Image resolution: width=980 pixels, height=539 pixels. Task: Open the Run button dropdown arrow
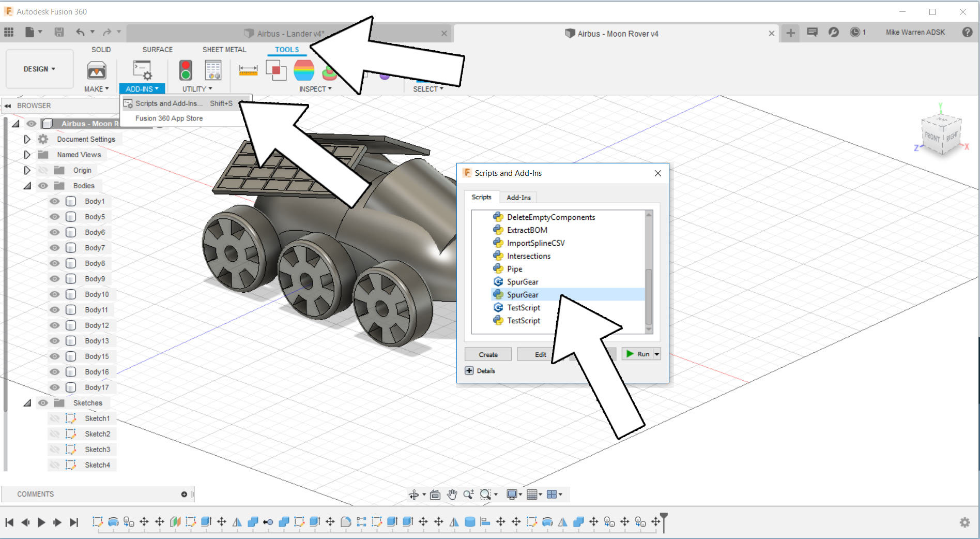[657, 354]
